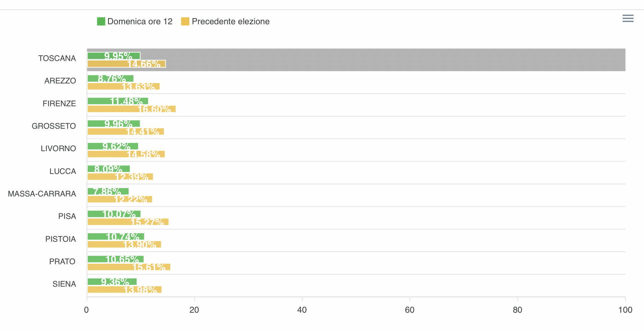
Task: Click the LIVORNO 14.58% bar
Action: [x=126, y=154]
